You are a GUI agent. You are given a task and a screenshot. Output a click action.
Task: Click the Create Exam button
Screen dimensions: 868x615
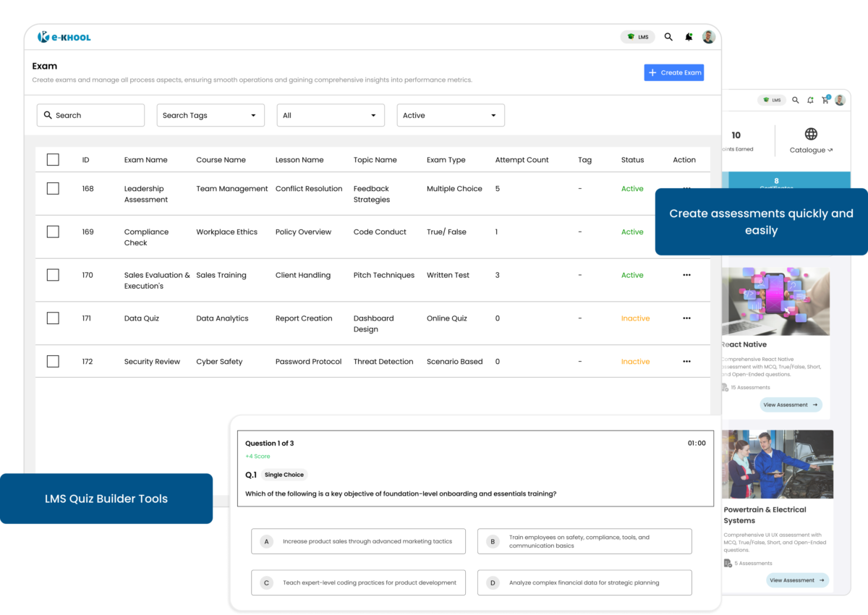point(673,72)
